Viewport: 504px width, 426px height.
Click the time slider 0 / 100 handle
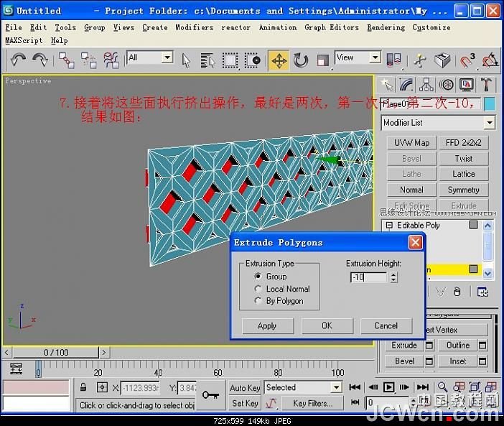tap(55, 353)
